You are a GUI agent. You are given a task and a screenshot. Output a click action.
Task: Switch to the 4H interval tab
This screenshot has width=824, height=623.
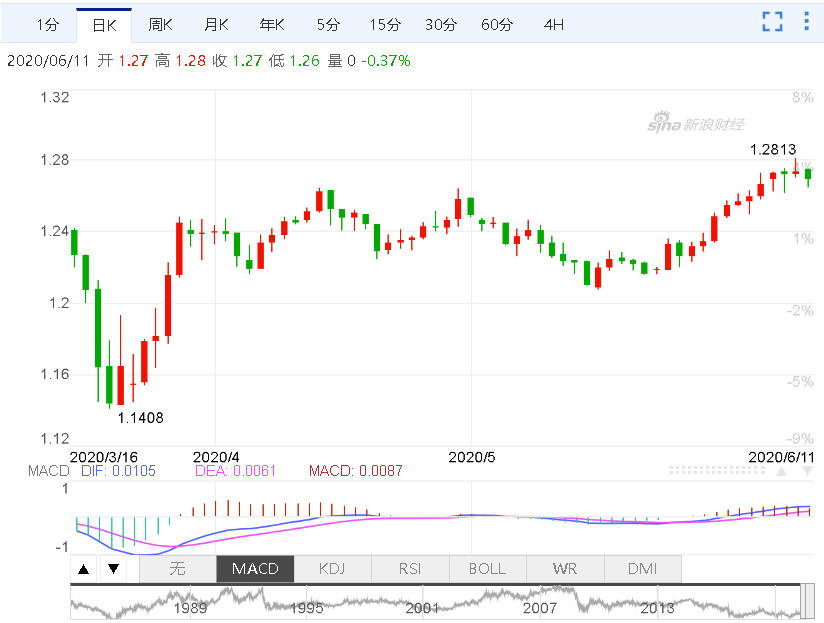(x=553, y=25)
